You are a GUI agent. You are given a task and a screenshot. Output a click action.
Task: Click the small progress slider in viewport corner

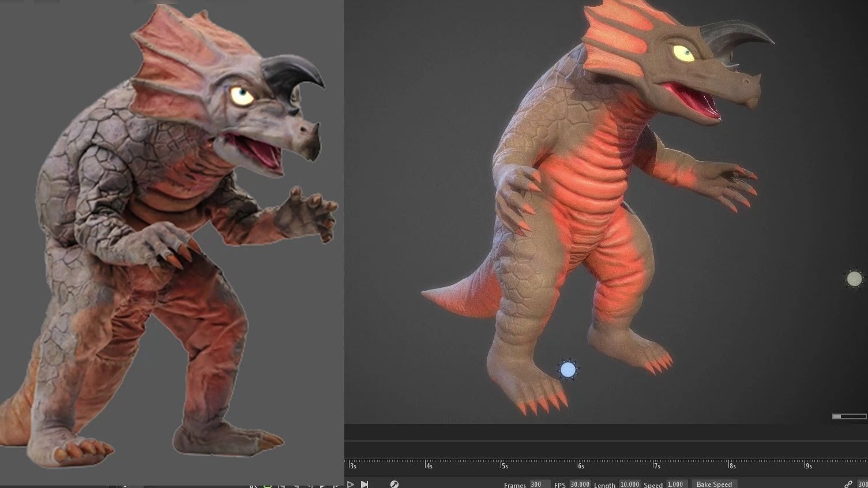[x=849, y=416]
